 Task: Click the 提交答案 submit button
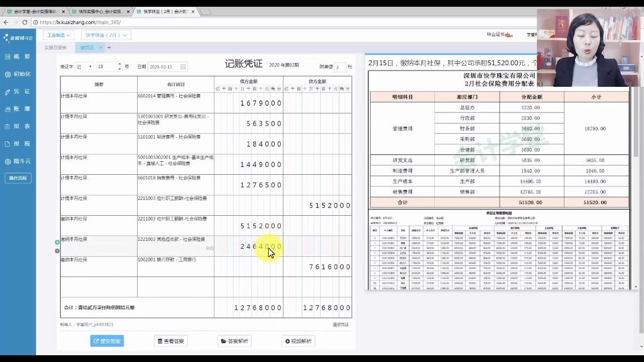(x=107, y=341)
